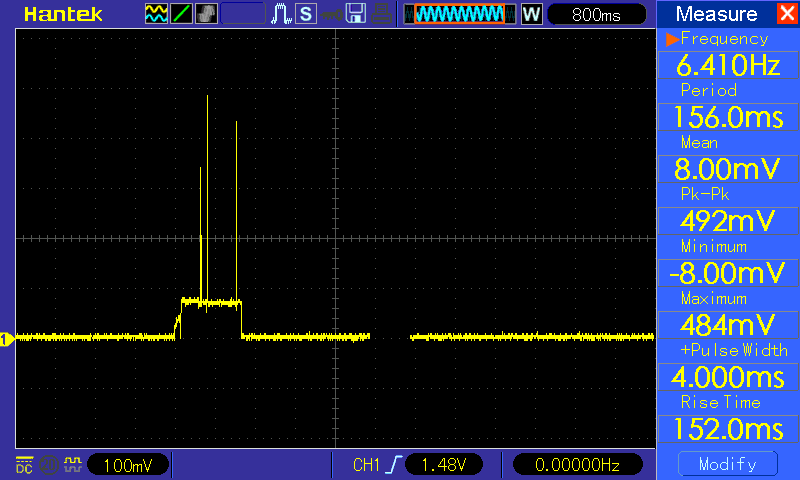
Task: Select the +Pulse Width measurement label
Action: [734, 350]
